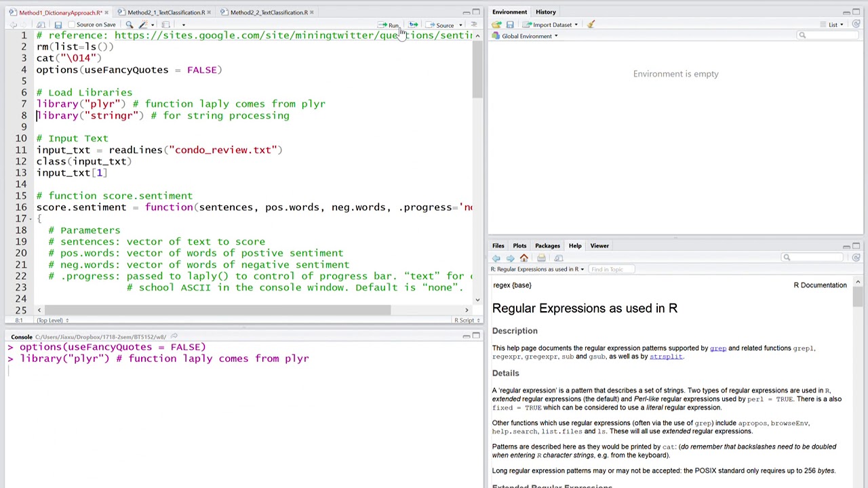Click the Console tab label

[21, 337]
